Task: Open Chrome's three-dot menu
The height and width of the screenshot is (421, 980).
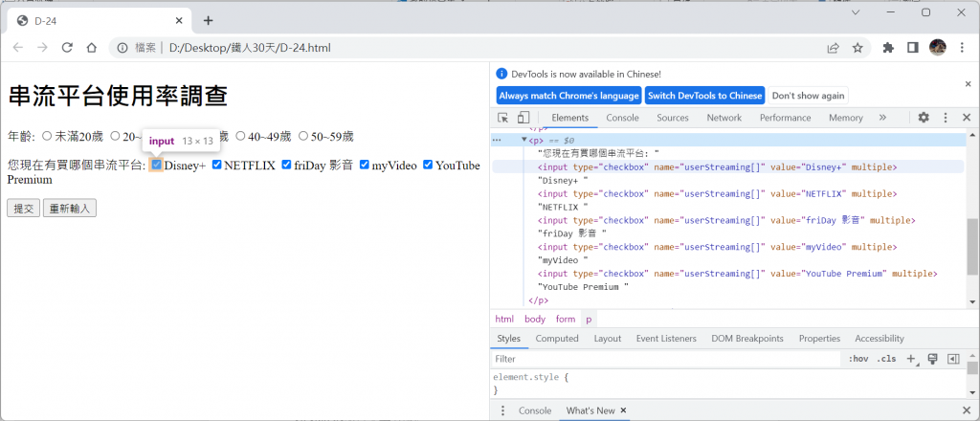Action: [x=962, y=48]
